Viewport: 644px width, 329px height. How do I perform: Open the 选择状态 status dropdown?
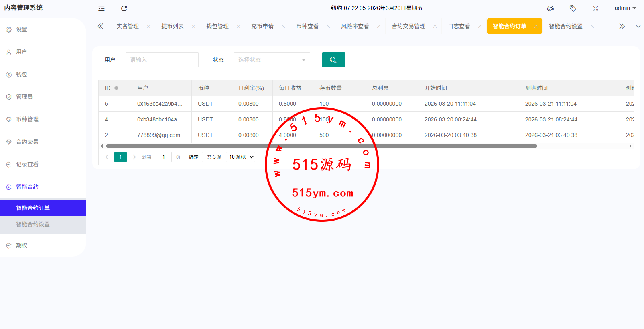272,60
